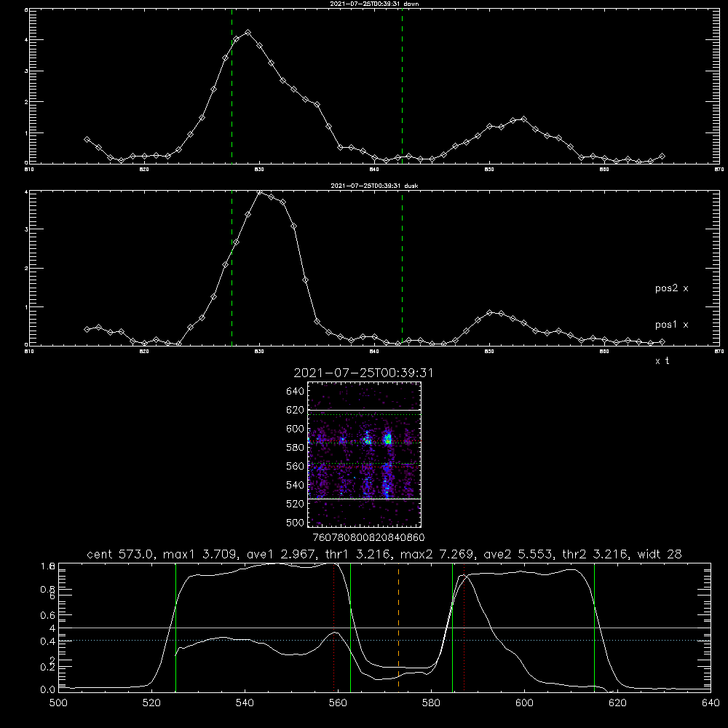Viewport: 728px width, 728px height.
Task: Click the 'ave2 5.553' value
Action: coord(516,554)
